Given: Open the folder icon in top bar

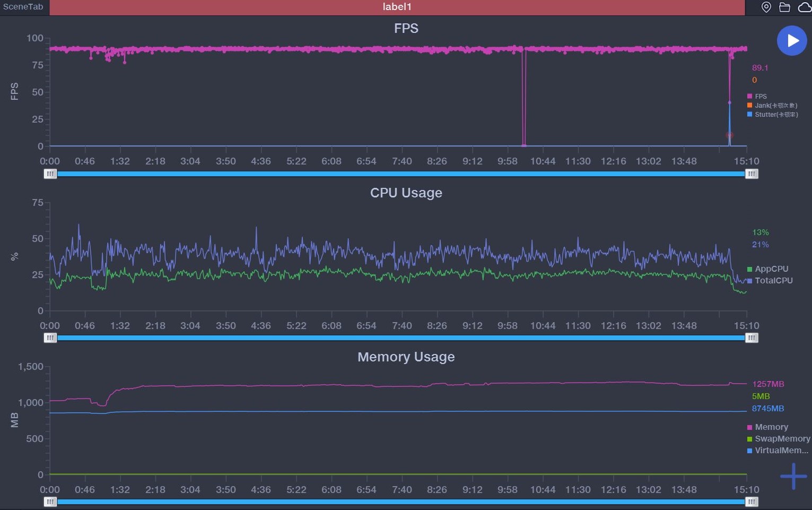Looking at the screenshot, I should coord(784,7).
